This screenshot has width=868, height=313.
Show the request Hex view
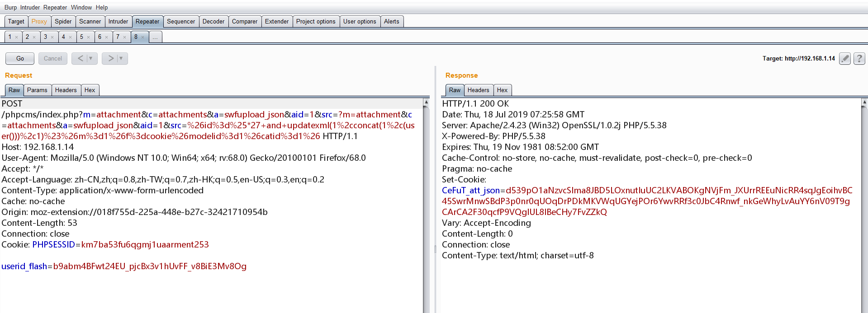(x=90, y=90)
